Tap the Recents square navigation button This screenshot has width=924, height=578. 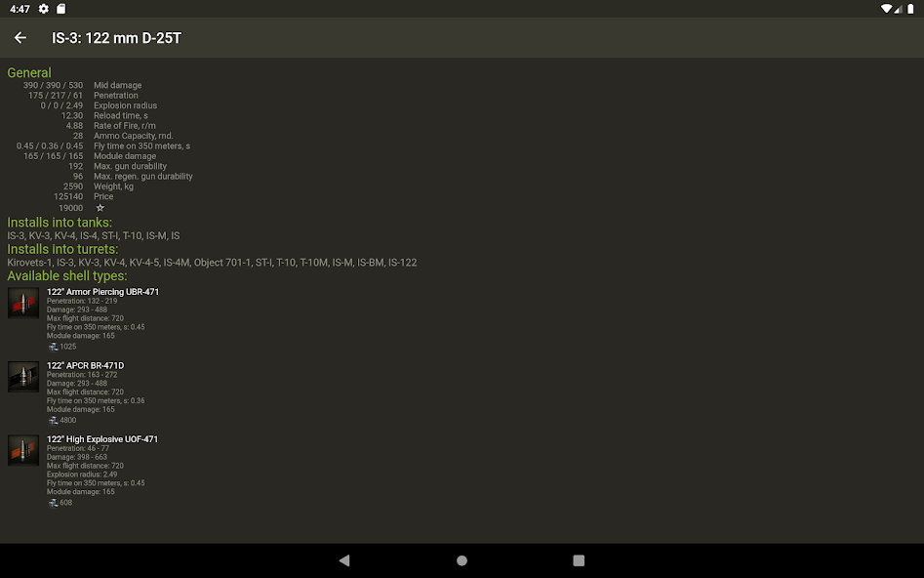579,560
